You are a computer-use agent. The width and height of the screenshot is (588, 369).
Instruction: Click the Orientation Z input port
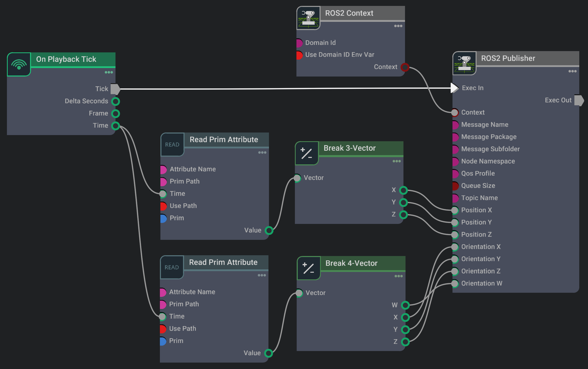tap(455, 271)
